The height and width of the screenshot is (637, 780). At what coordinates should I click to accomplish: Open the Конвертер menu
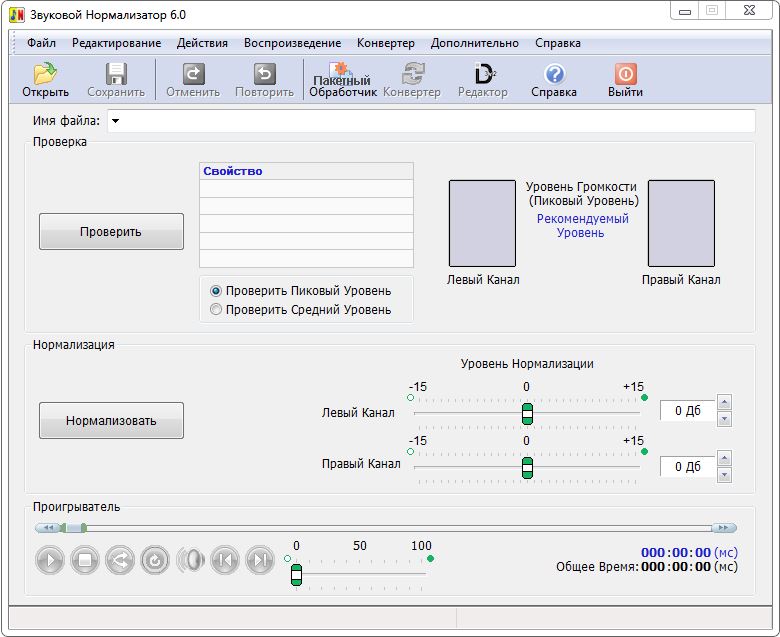(x=386, y=43)
